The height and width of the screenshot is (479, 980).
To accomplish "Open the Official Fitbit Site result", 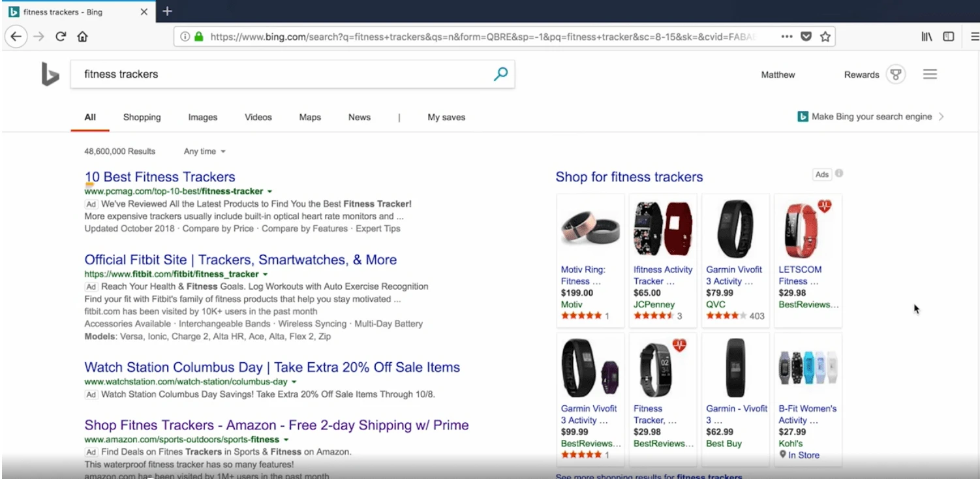I will tap(241, 260).
